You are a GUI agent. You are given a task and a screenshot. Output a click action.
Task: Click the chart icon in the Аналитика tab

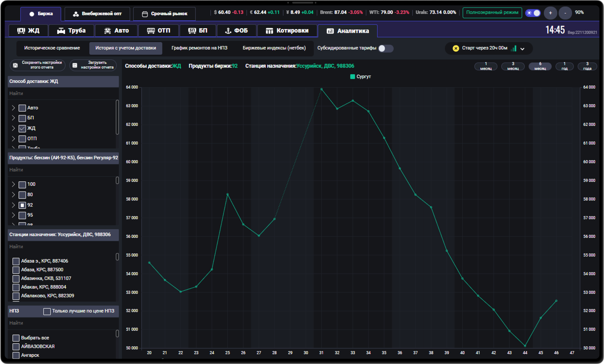330,31
